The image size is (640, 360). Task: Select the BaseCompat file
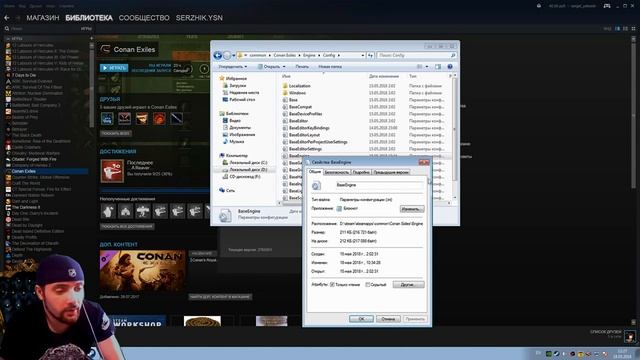pos(300,107)
